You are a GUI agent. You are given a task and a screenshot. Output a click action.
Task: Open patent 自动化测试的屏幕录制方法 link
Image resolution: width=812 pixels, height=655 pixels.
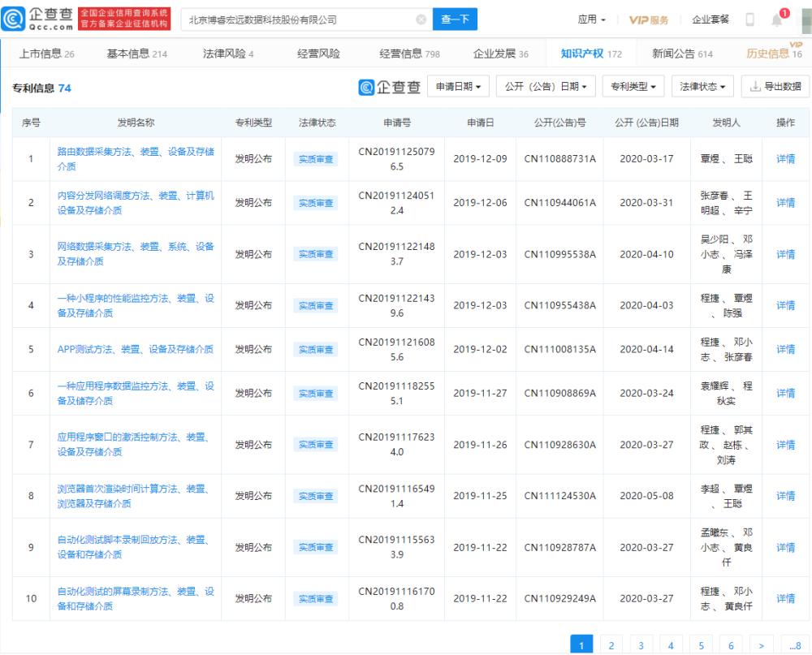(136, 598)
